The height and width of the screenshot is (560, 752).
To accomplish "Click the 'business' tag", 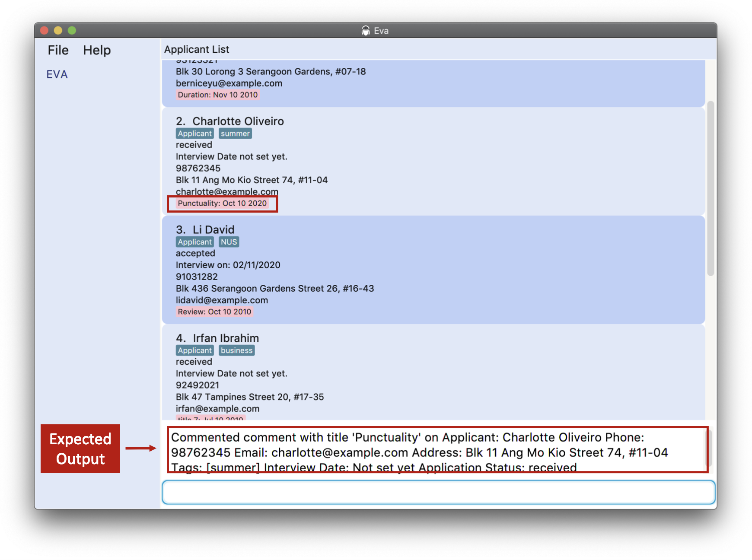I will tap(236, 350).
